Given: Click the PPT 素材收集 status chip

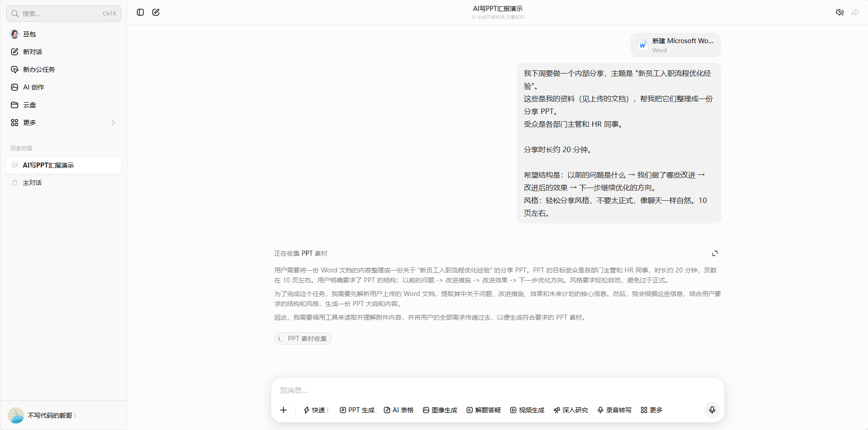Looking at the screenshot, I should tap(303, 339).
